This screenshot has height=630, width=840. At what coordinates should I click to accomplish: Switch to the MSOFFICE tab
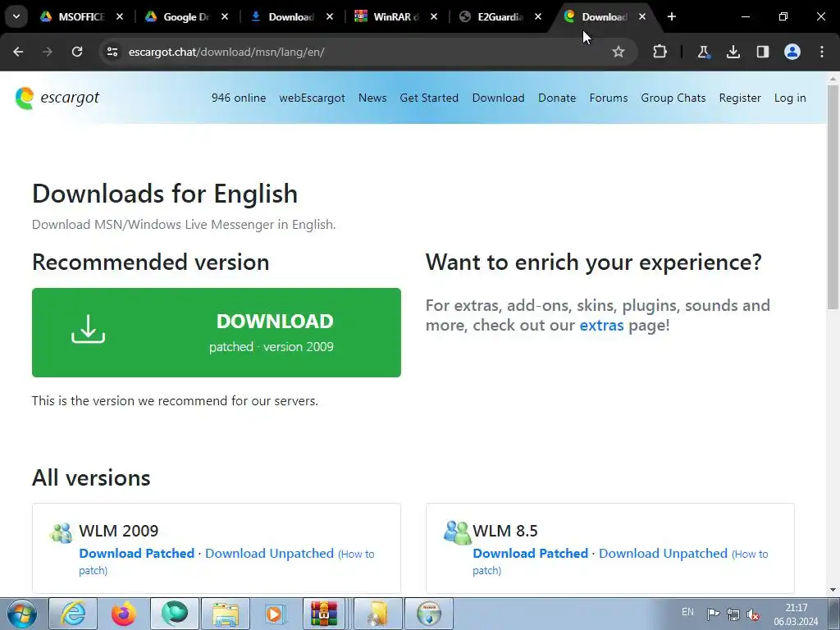click(80, 16)
